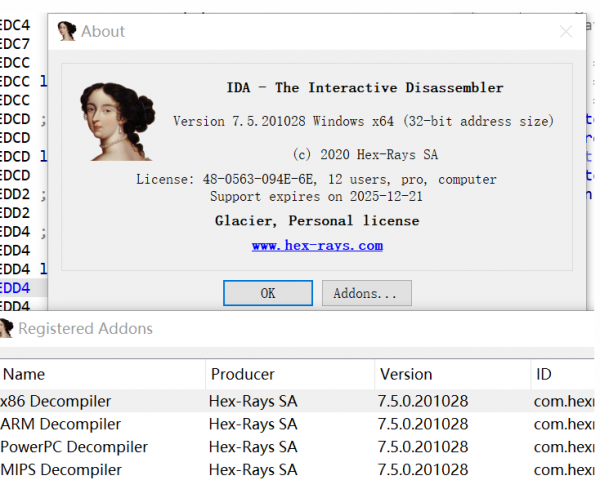Screen dimensions: 600x480
Task: Click the Support expires on 2025-12-21 text
Action: tap(316, 196)
